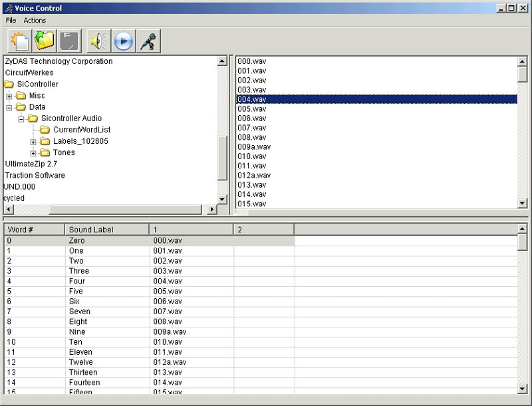Viewport: 532px width, 406px height.
Task: Expand the Labels_102805 folder node
Action: [33, 142]
